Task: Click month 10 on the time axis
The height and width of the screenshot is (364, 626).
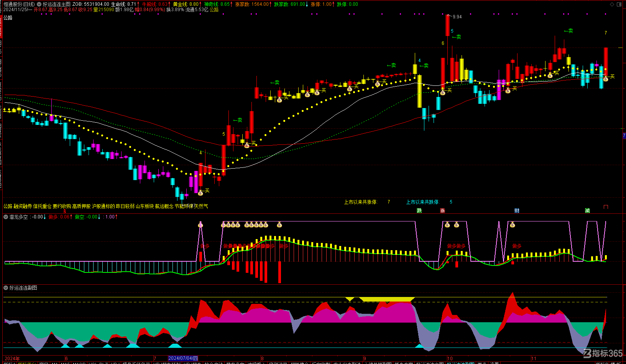Action: (450, 359)
